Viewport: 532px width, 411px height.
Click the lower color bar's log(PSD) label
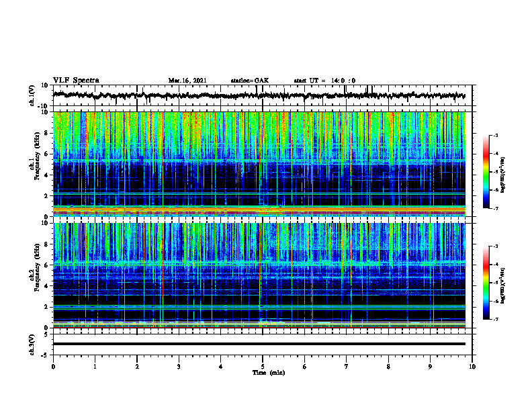pyautogui.click(x=502, y=285)
